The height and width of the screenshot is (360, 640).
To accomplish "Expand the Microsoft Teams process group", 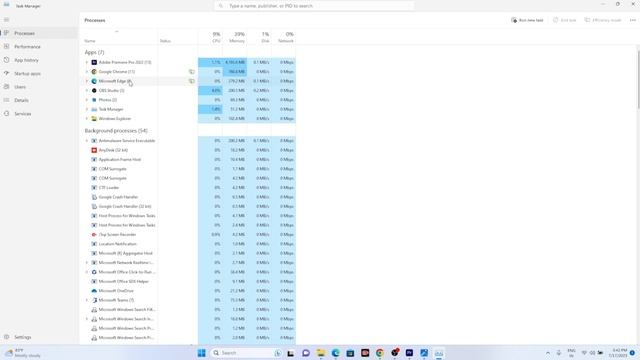I will coord(87,300).
